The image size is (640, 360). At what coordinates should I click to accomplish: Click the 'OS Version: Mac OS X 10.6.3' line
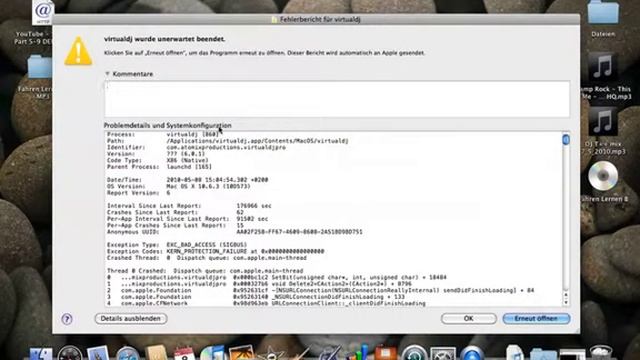179,186
